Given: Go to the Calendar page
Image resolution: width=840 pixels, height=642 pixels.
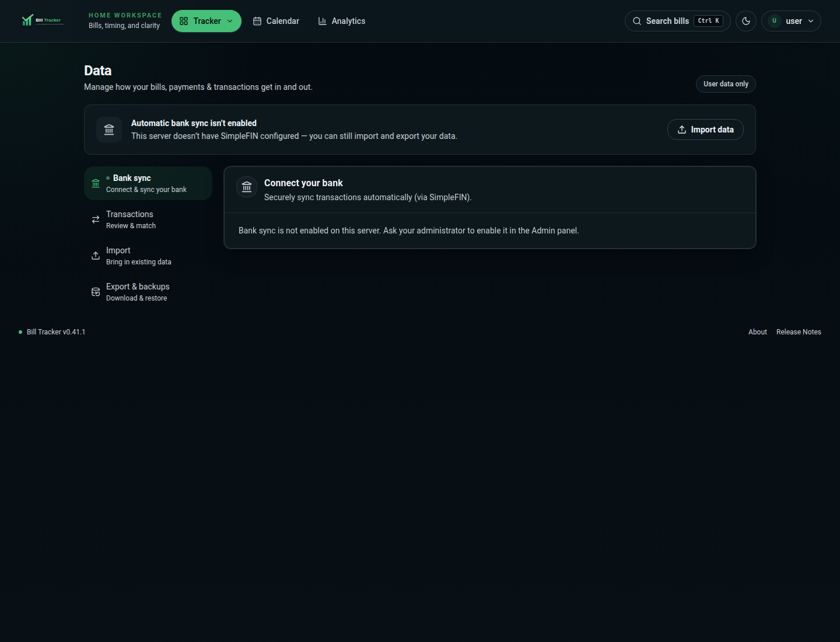Looking at the screenshot, I should pyautogui.click(x=276, y=21).
